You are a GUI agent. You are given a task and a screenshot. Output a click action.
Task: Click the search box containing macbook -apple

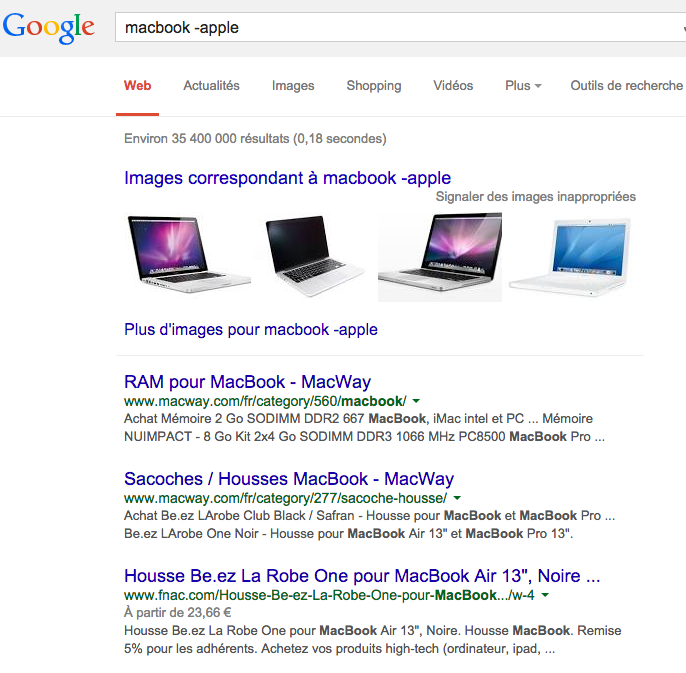pos(400,27)
